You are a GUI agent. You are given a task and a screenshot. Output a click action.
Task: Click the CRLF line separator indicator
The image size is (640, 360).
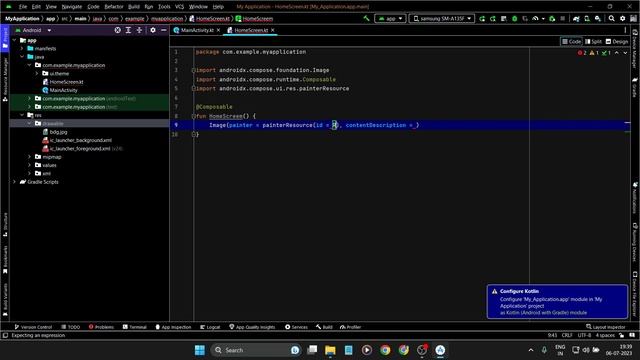pos(567,336)
